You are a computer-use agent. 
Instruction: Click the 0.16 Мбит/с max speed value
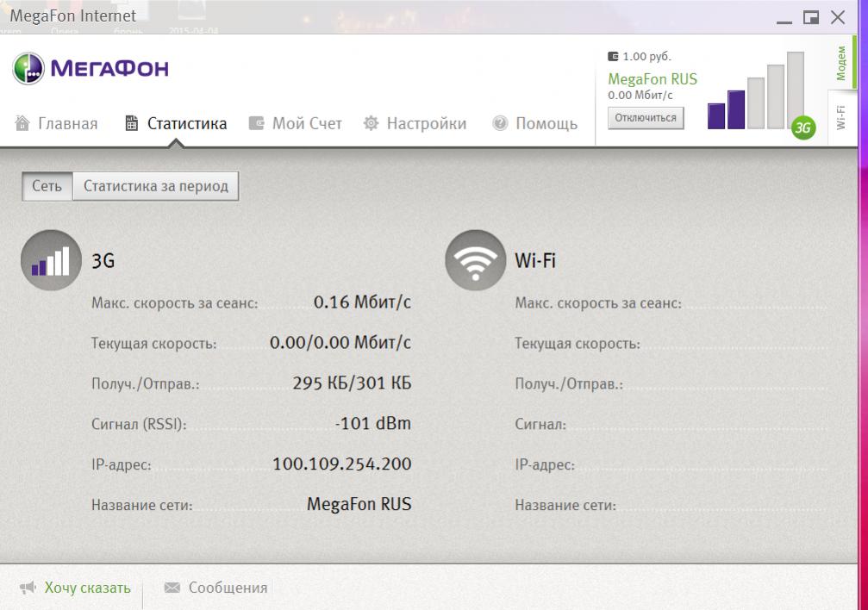click(x=363, y=302)
